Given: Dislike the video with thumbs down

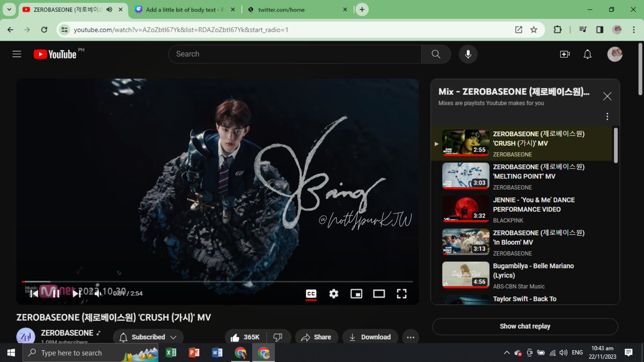Looking at the screenshot, I should 278,337.
